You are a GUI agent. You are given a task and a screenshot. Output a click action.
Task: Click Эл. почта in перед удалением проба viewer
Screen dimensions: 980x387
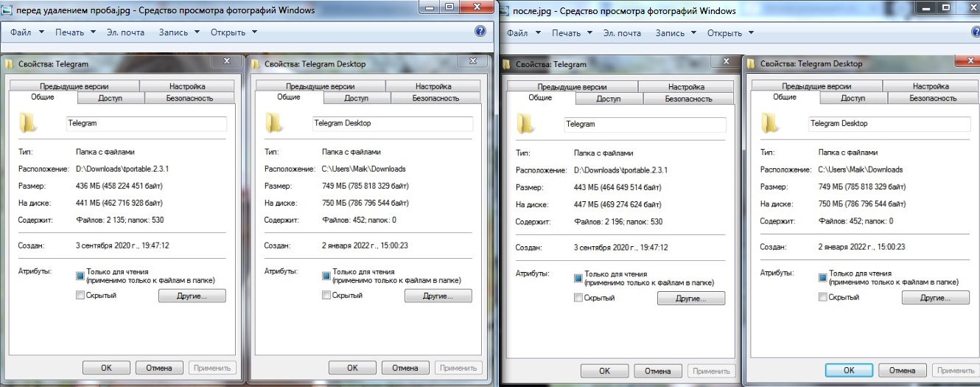point(125,32)
